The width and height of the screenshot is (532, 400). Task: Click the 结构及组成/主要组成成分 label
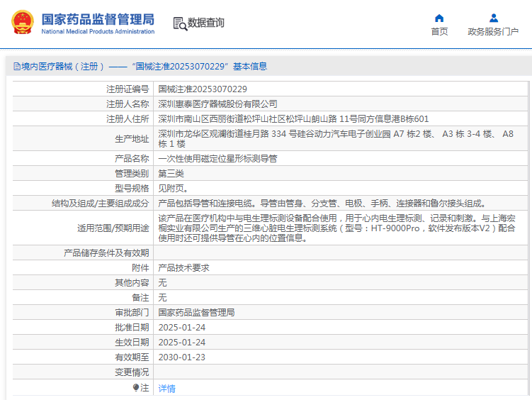[x=101, y=204]
